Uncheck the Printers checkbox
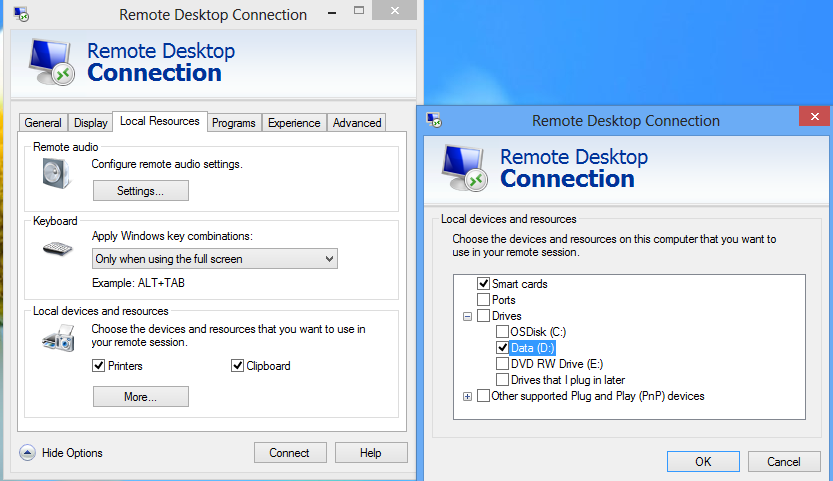This screenshot has height=481, width=833. pyautogui.click(x=99, y=366)
